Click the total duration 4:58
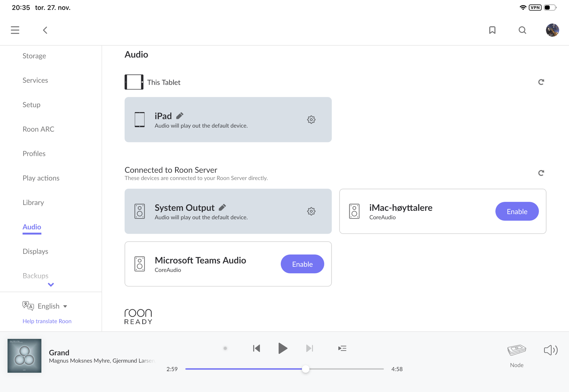Screen dimensions: 569x392 pos(397,369)
